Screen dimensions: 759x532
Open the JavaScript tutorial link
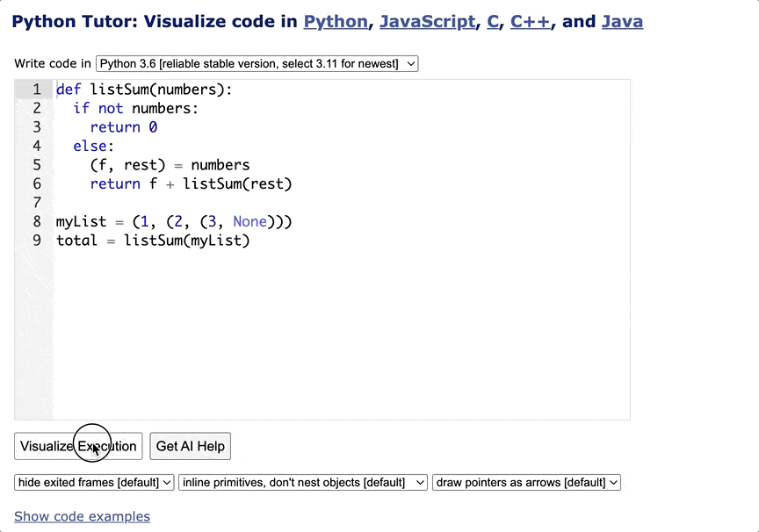pyautogui.click(x=428, y=21)
